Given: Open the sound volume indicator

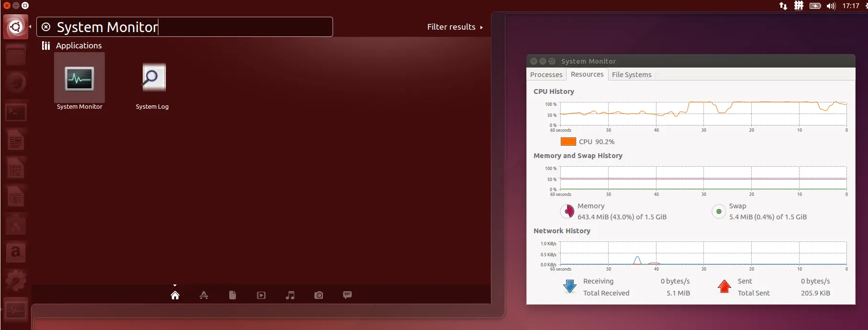Looking at the screenshot, I should (x=831, y=6).
